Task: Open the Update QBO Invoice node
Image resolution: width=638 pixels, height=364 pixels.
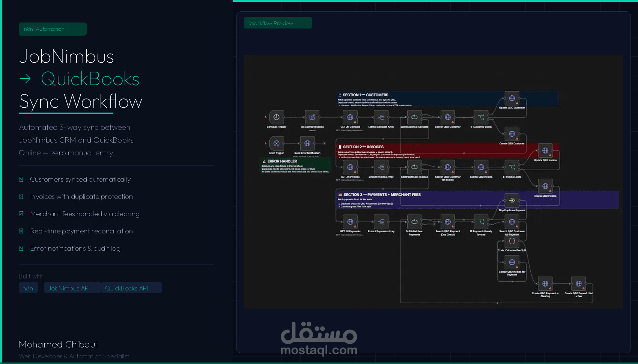Action: (x=545, y=150)
